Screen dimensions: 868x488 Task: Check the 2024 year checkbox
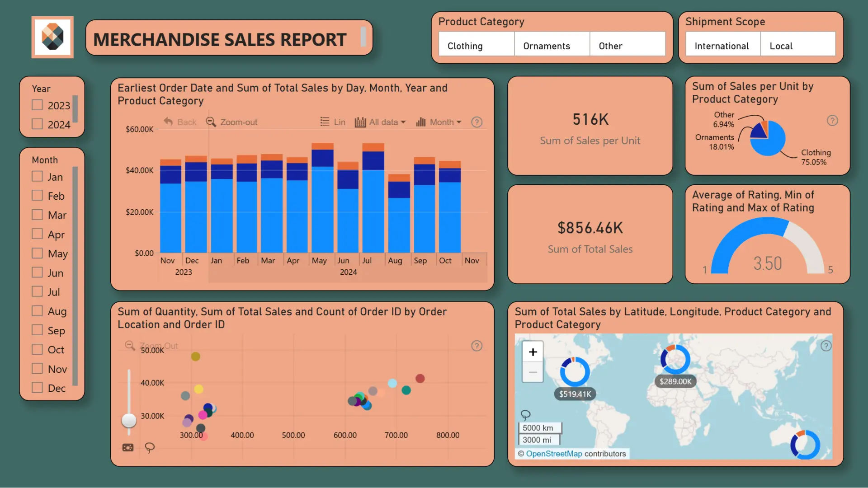tap(37, 124)
